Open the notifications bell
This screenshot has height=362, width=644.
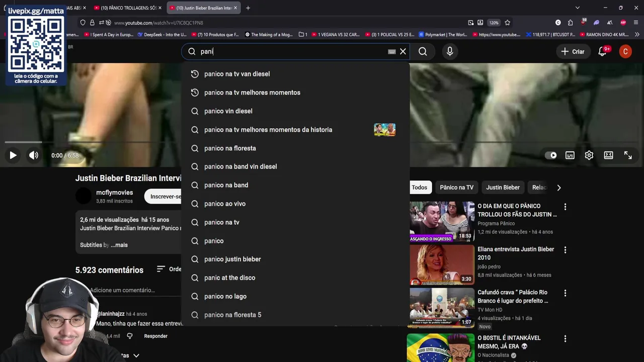point(603,51)
